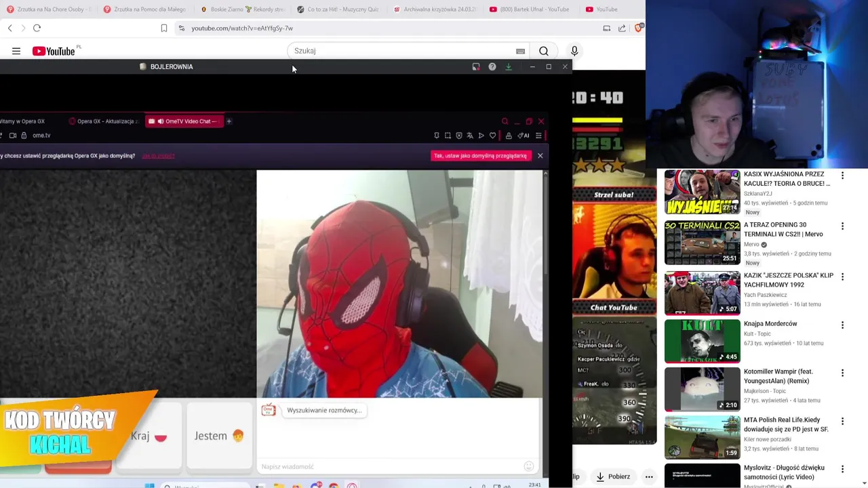Open the emoji picker in OmeTV chat
868x488 pixels.
pyautogui.click(x=529, y=466)
